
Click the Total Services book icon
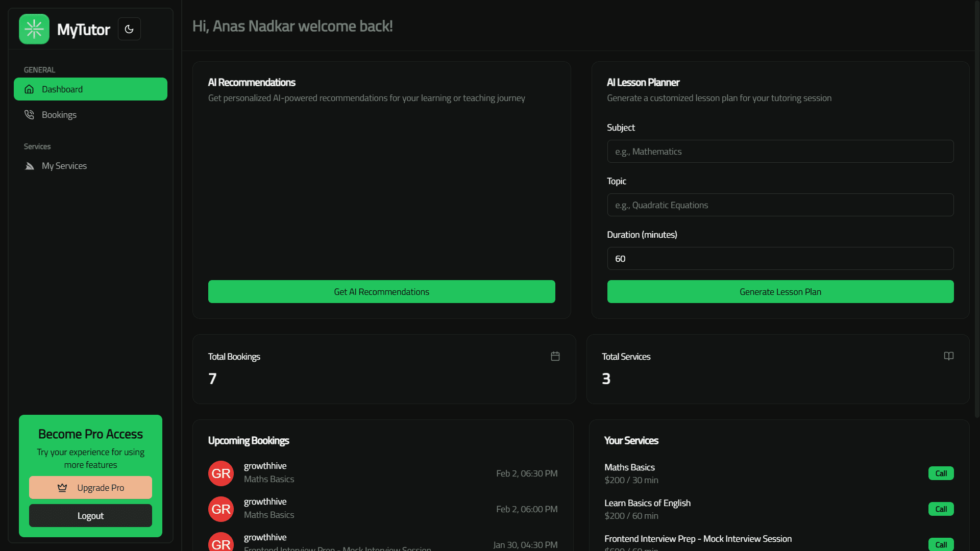point(949,356)
